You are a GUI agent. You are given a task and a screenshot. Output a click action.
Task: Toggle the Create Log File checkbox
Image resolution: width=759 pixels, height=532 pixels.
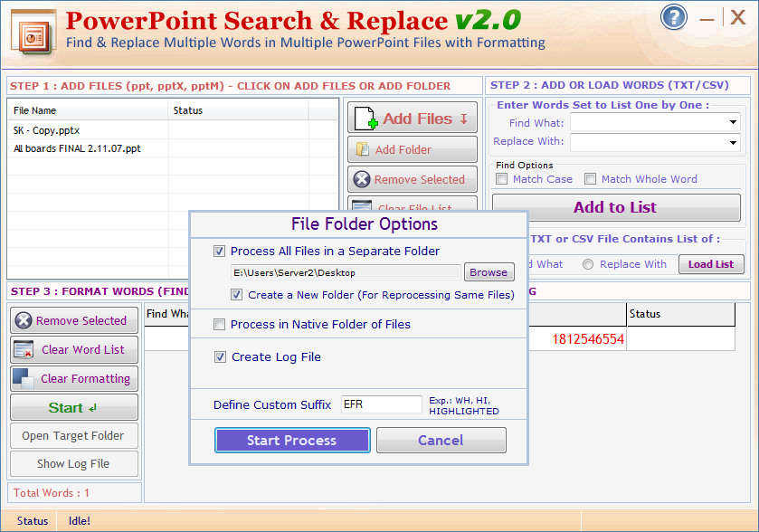[x=220, y=357]
